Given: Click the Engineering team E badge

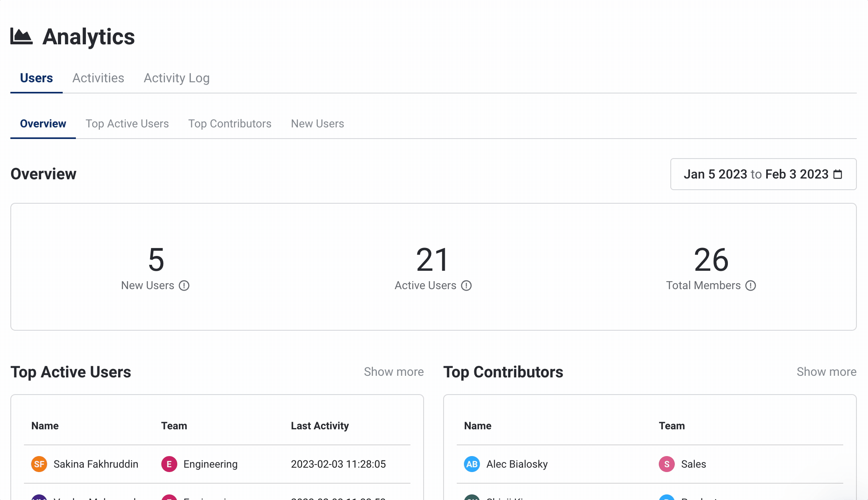Looking at the screenshot, I should [169, 464].
